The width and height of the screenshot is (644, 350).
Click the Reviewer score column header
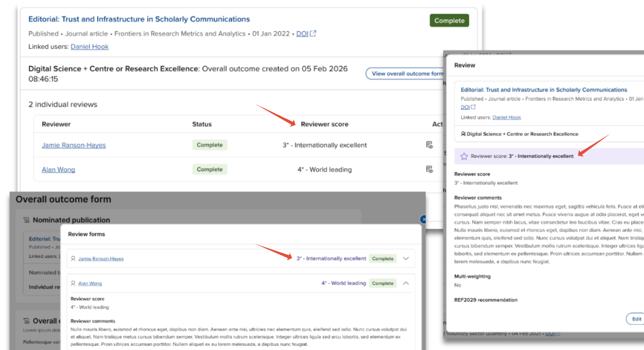pyautogui.click(x=324, y=124)
